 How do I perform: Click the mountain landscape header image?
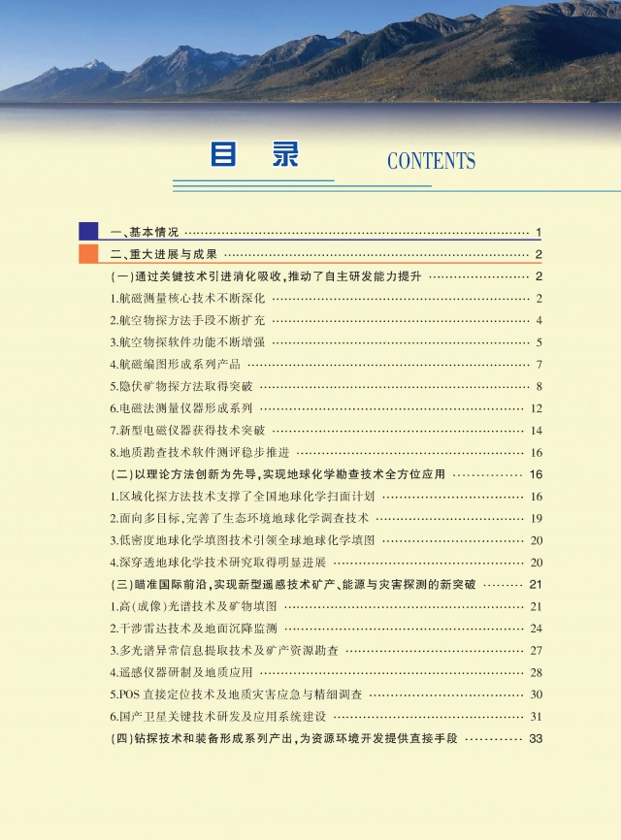(x=310, y=53)
